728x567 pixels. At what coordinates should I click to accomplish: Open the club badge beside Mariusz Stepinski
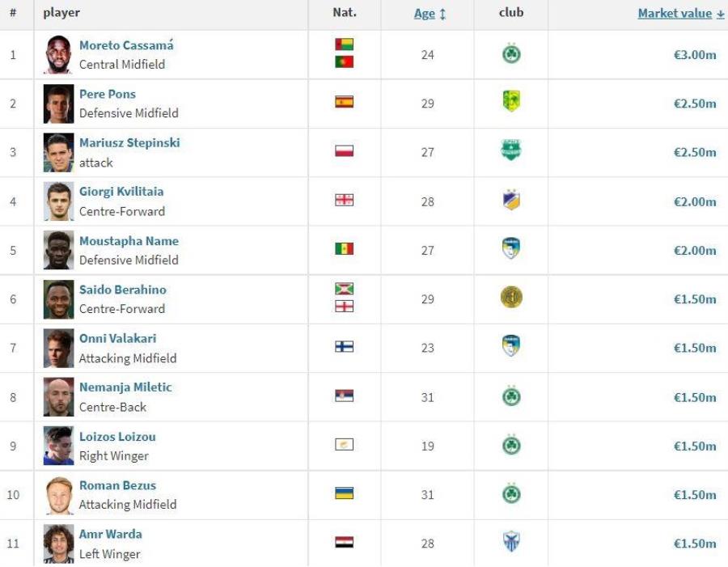click(511, 150)
